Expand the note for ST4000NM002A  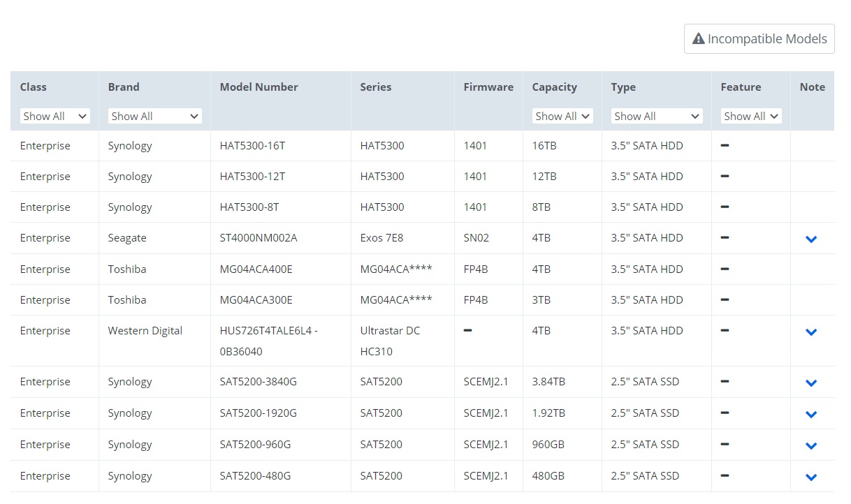tap(811, 239)
